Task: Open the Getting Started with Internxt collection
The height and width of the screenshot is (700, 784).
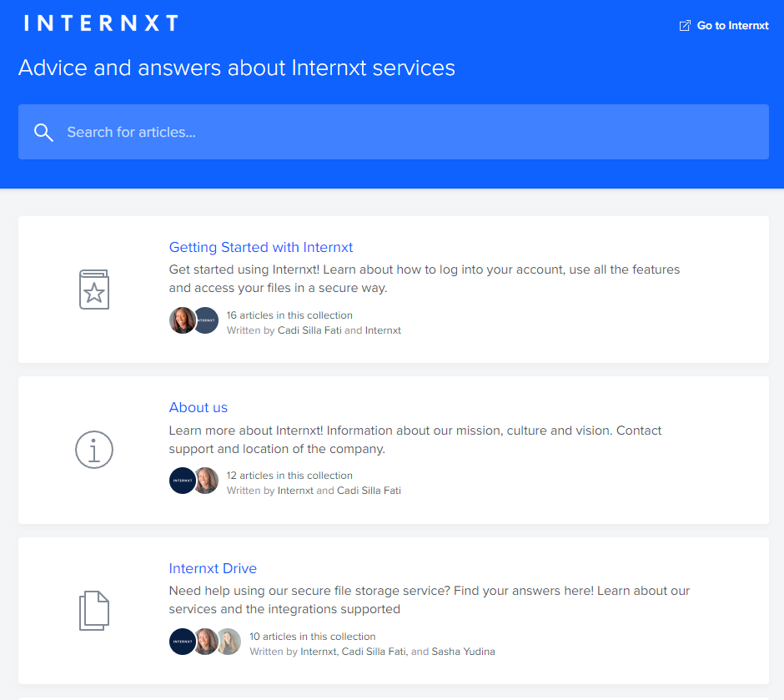Action: pyautogui.click(x=260, y=247)
